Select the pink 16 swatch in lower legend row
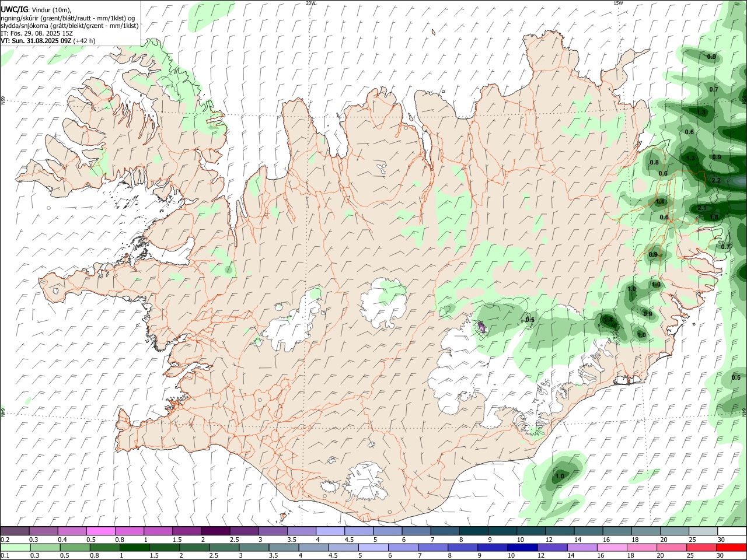 [x=612, y=547]
